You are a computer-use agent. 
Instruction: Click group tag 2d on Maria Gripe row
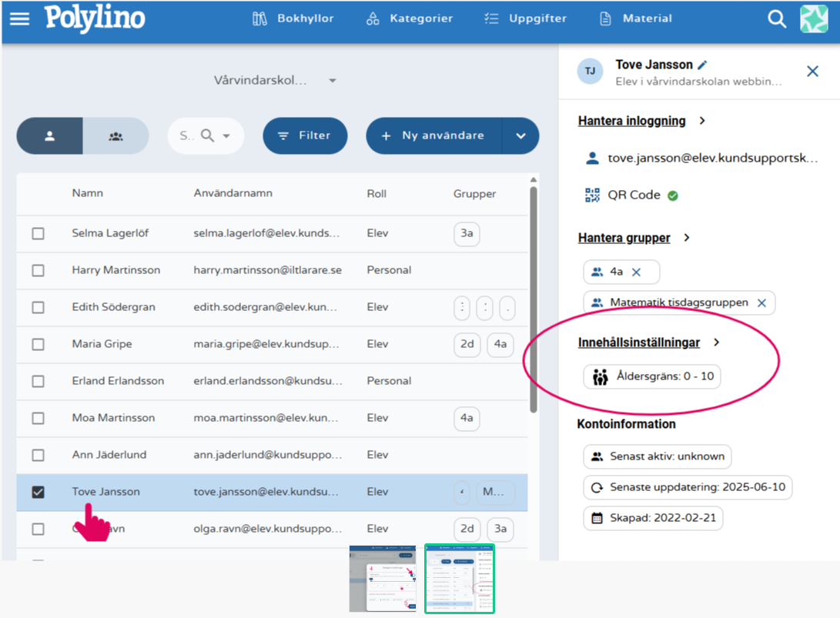[467, 344]
